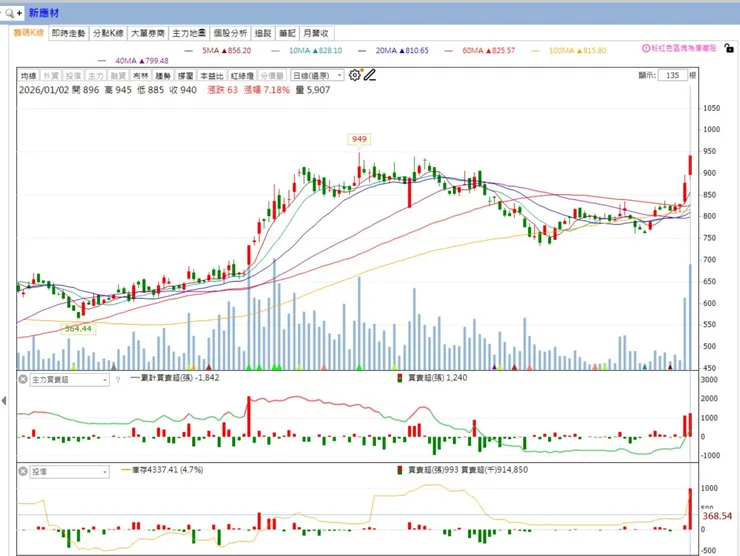Click 100MA 815.80 value text

click(578, 51)
